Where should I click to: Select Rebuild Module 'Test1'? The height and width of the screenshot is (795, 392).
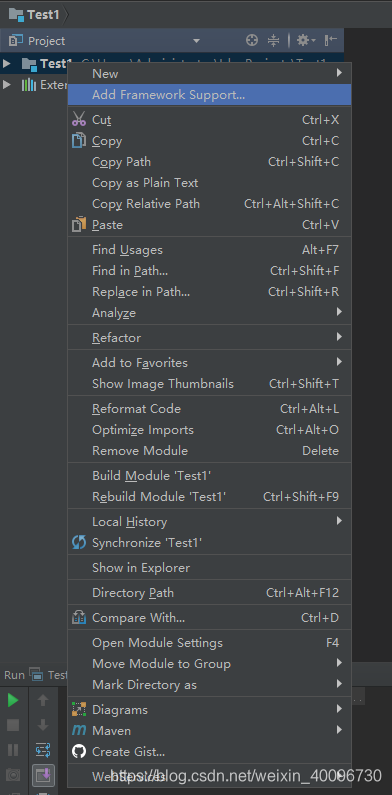(x=209, y=497)
